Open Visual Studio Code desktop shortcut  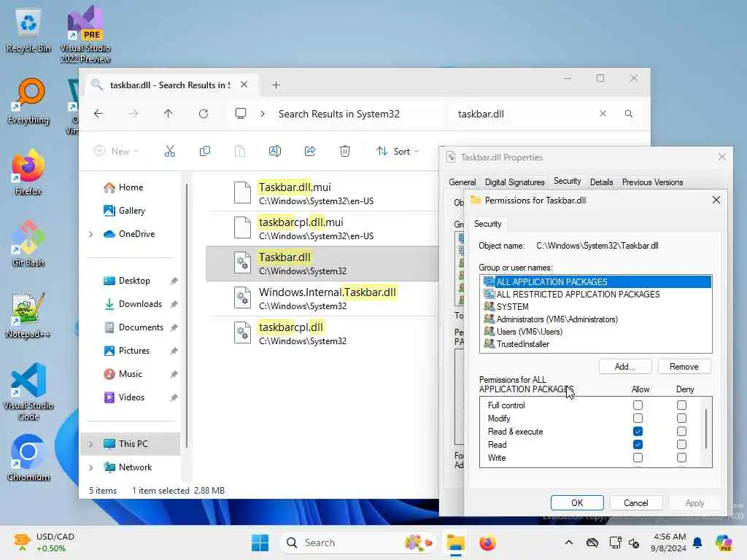(28, 392)
